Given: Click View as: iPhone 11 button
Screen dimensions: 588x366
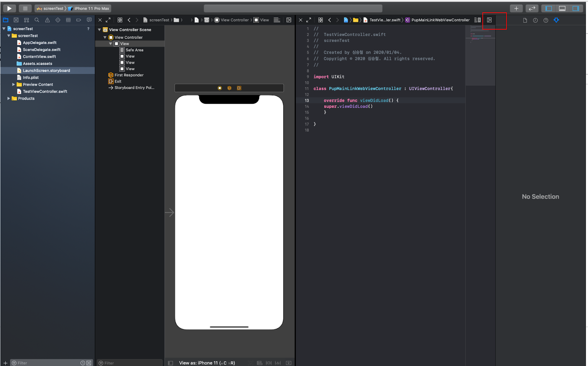Looking at the screenshot, I should (x=207, y=363).
